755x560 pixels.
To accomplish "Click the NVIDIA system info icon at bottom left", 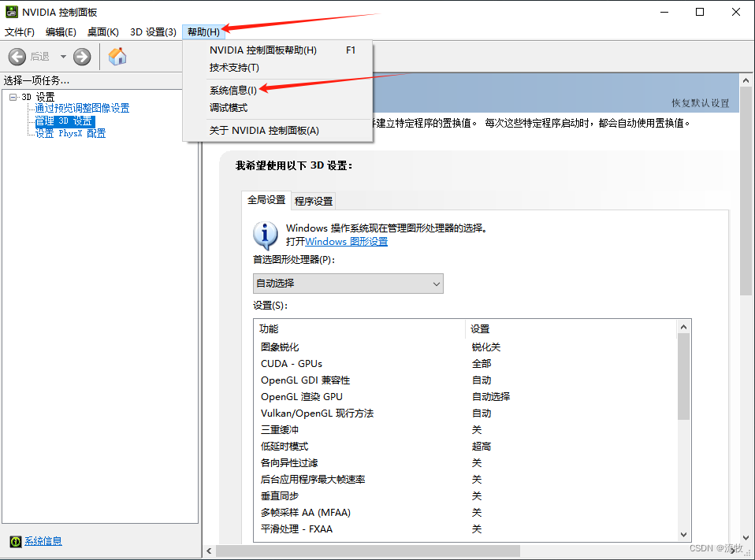I will (x=16, y=542).
